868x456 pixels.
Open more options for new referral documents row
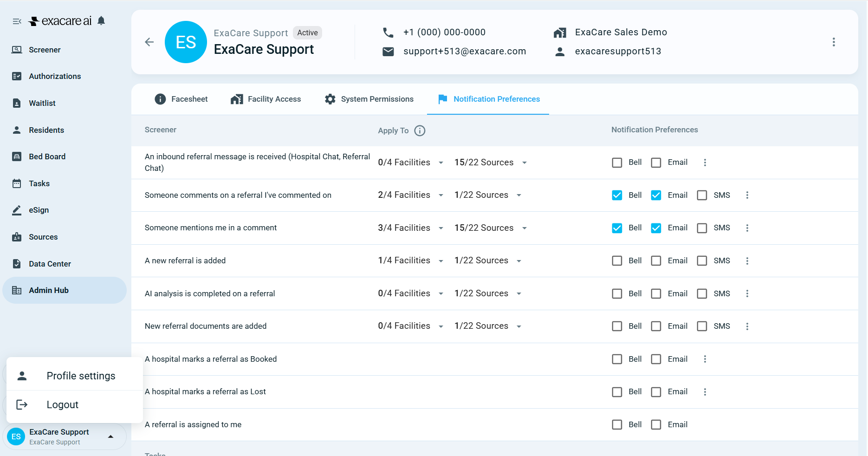[x=747, y=326]
